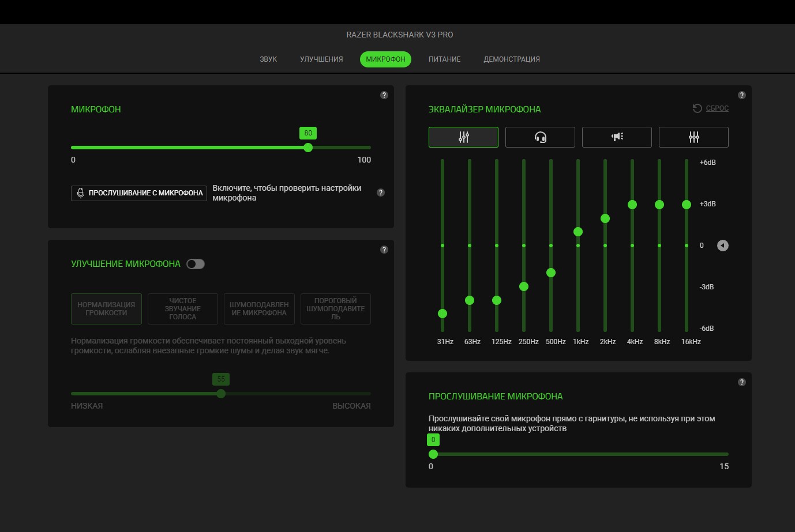Click the microphone volume slider handle at 80
795x532 pixels.
(308, 148)
